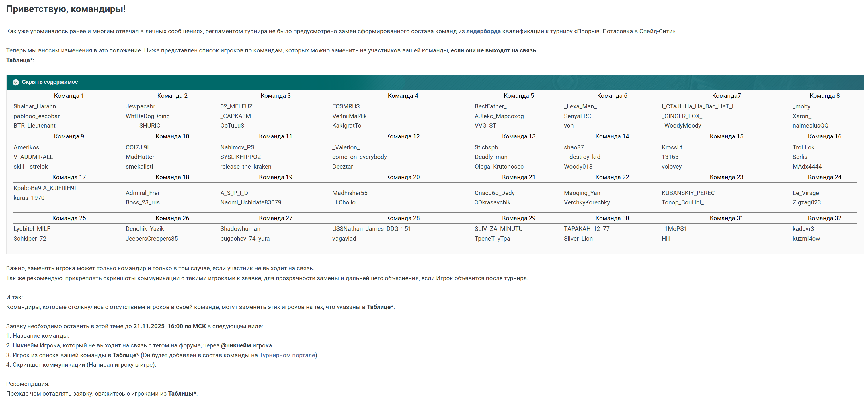Click the "Приветствую, командиры!" heading

tap(66, 9)
